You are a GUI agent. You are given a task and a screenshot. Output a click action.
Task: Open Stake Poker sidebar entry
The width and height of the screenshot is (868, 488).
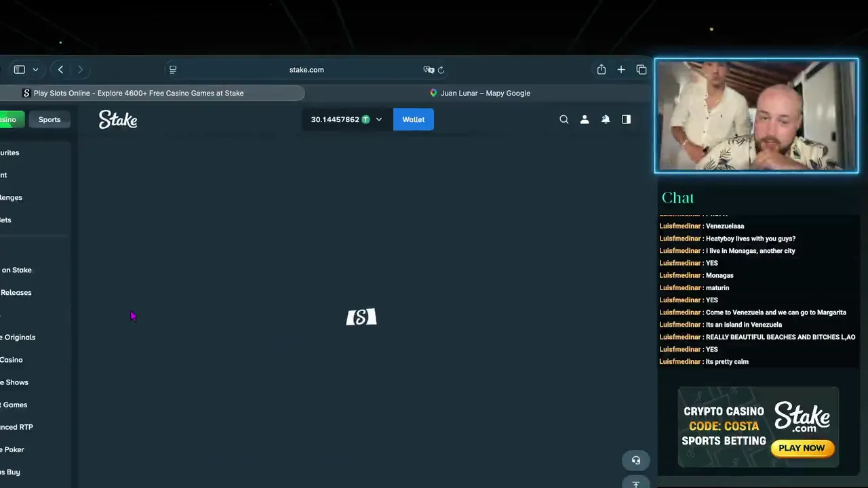12,449
